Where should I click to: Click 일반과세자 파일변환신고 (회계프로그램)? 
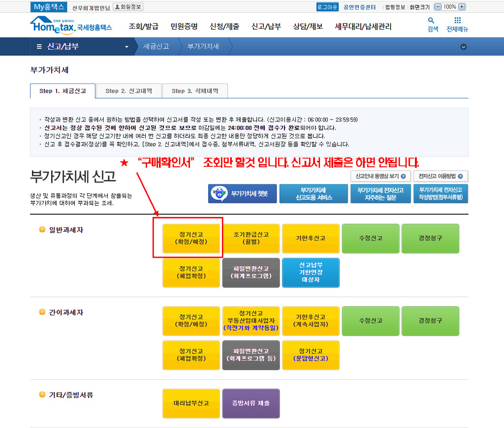pos(251,273)
